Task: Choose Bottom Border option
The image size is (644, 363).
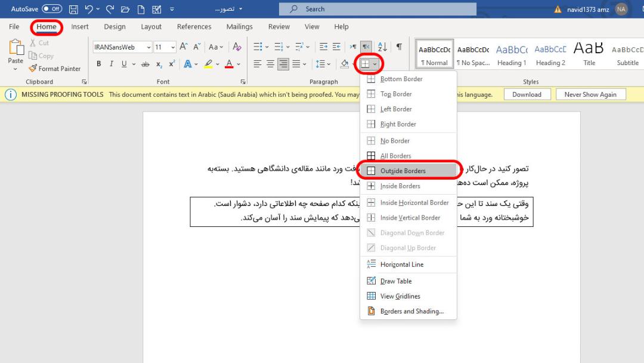Action: (x=408, y=79)
